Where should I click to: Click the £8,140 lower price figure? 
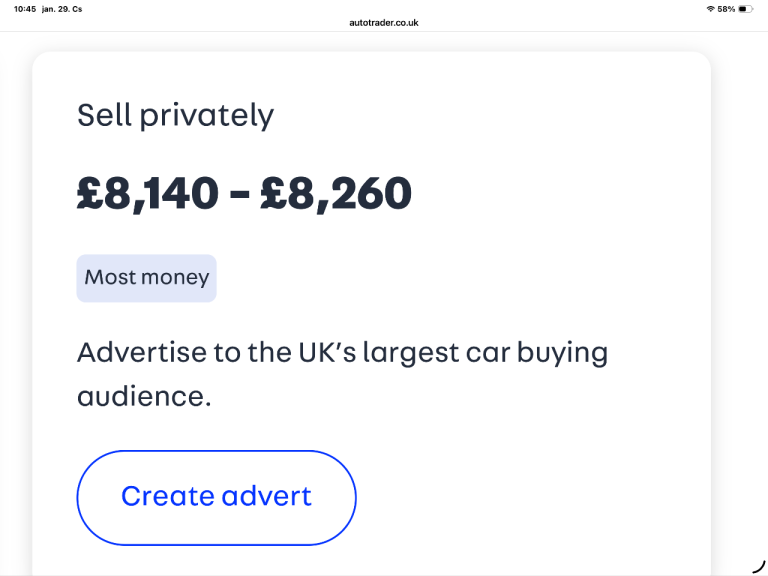pos(147,193)
